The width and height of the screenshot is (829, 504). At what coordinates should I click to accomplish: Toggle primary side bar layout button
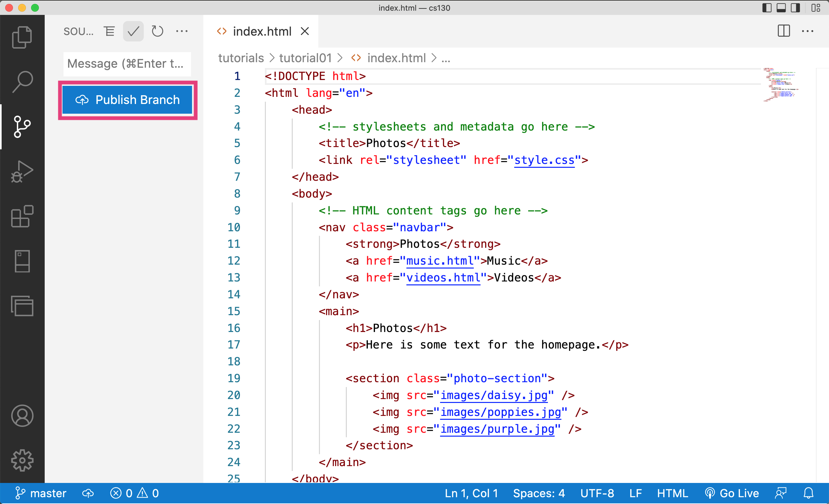[x=767, y=8]
